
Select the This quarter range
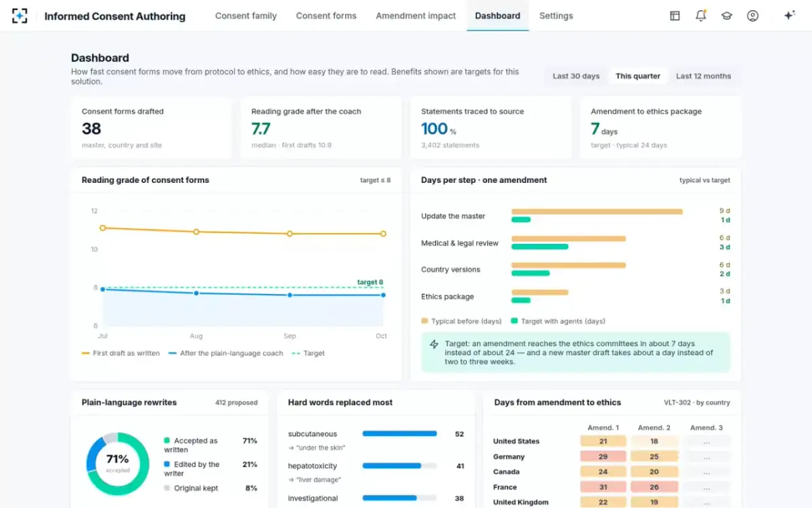[x=637, y=76]
